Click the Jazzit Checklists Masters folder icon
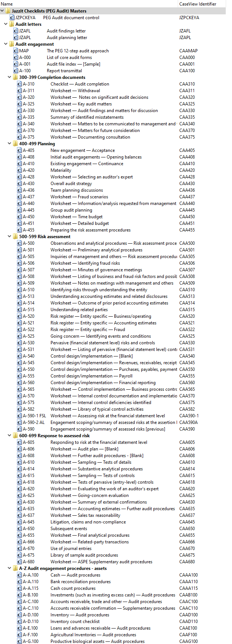 coord(8,11)
